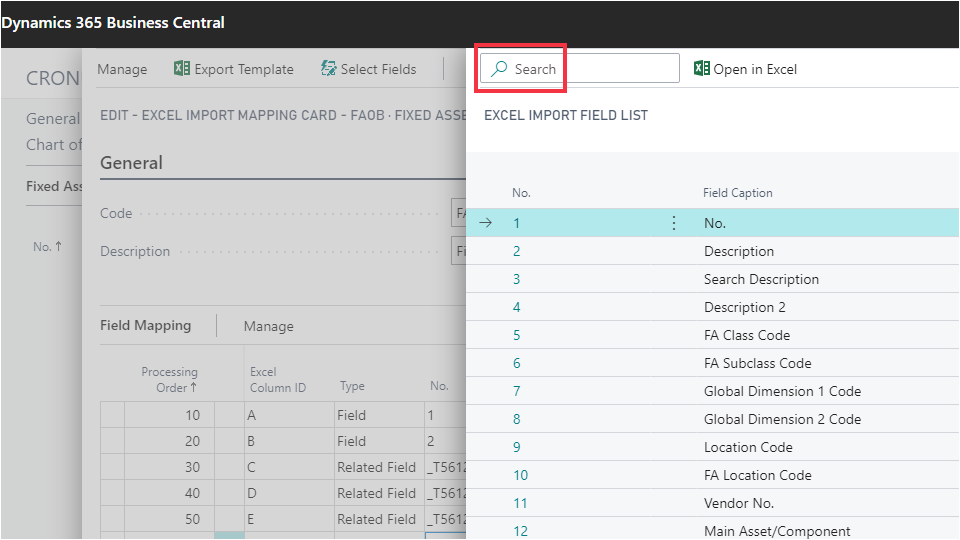The image size is (960, 540).
Task: Open Manage in the Field Mapping section
Action: point(268,326)
